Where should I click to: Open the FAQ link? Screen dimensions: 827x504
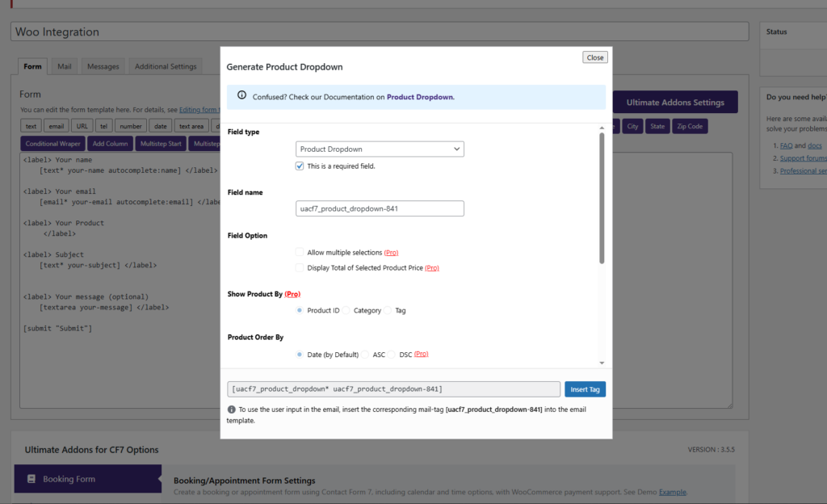click(786, 145)
